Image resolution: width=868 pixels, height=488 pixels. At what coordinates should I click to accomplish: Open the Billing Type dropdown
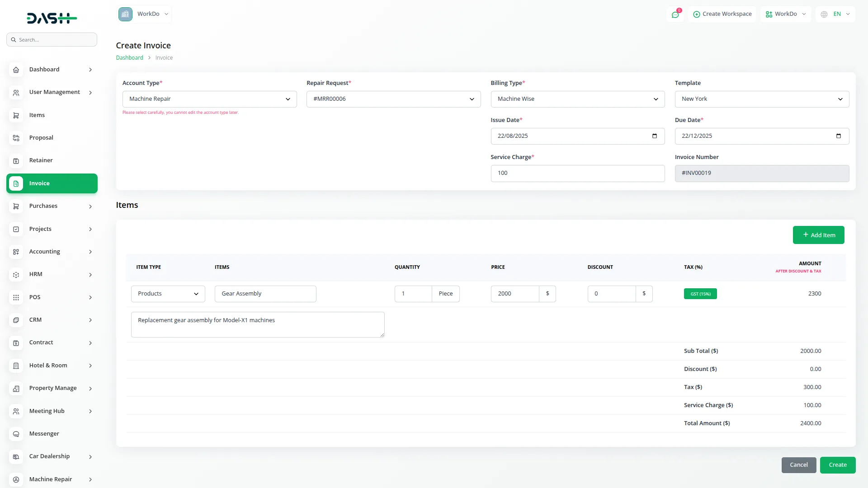[577, 99]
